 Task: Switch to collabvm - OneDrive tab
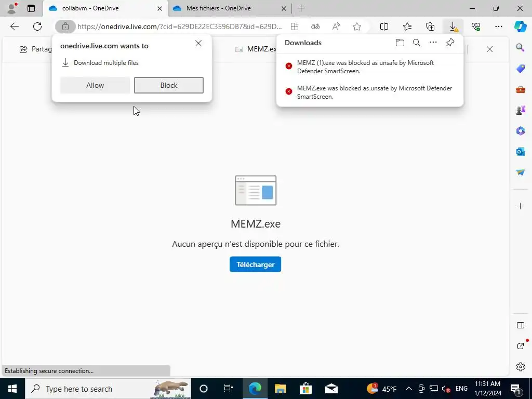coord(105,8)
